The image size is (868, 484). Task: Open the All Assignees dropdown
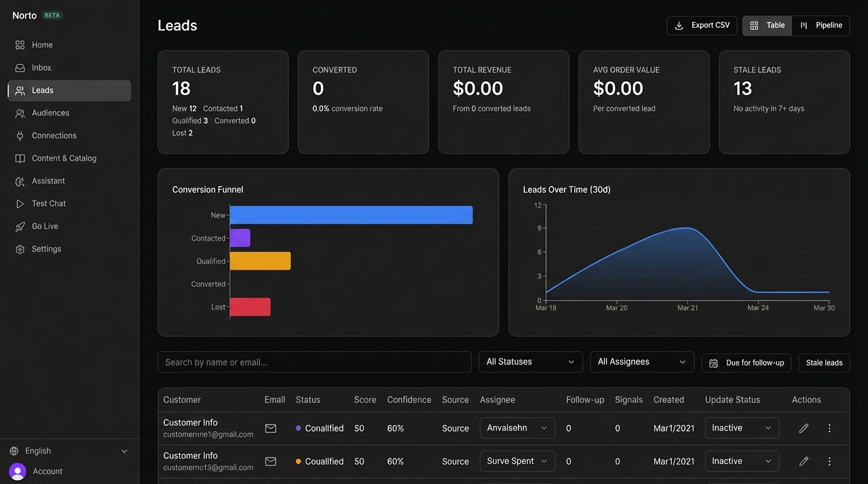tap(642, 362)
